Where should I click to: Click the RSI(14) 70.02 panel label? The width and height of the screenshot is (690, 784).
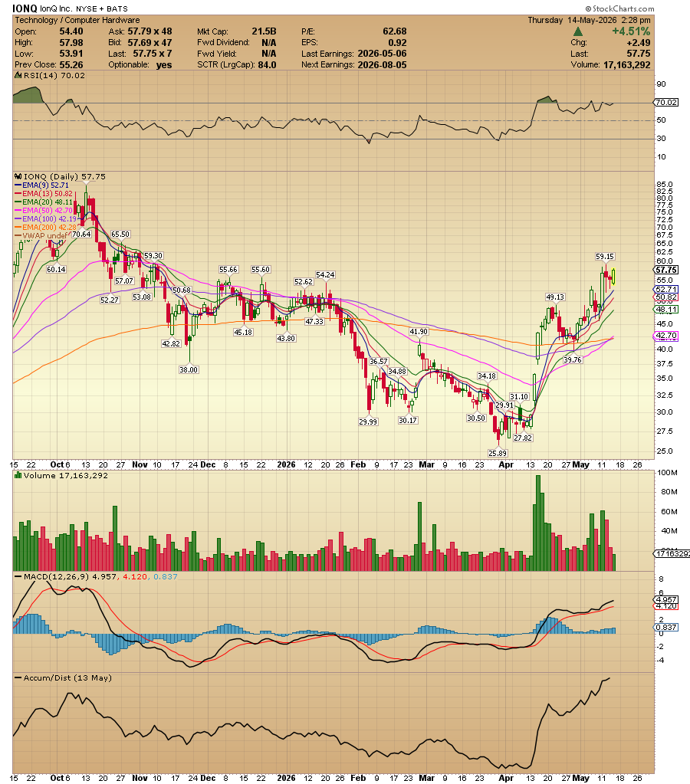coord(54,76)
